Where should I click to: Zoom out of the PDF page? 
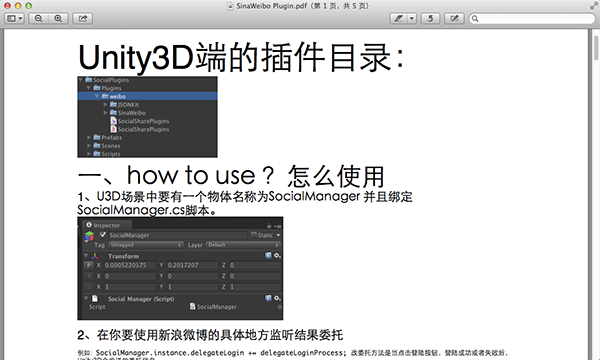(38, 18)
